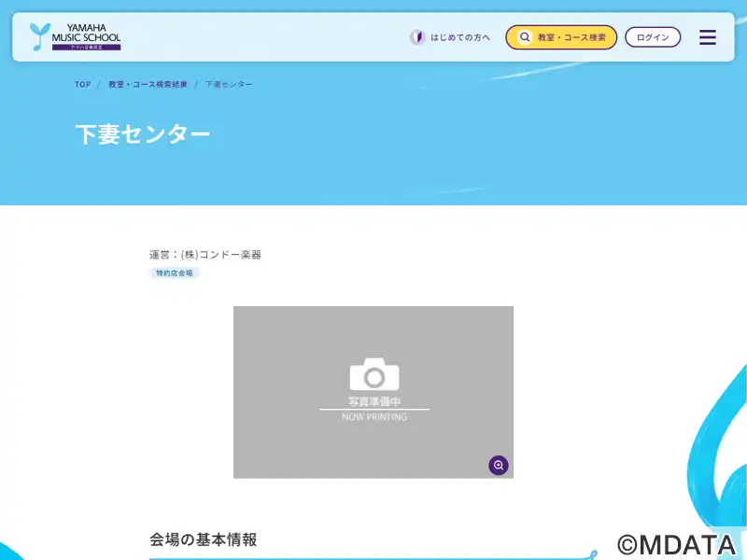The image size is (747, 560).
Task: Click the 会場の基本情報 section heading
Action: click(203, 539)
